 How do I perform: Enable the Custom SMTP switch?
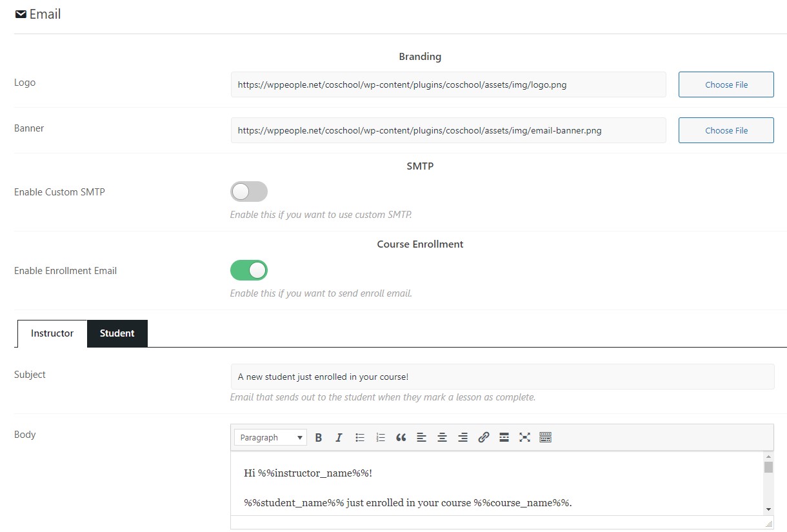click(248, 192)
